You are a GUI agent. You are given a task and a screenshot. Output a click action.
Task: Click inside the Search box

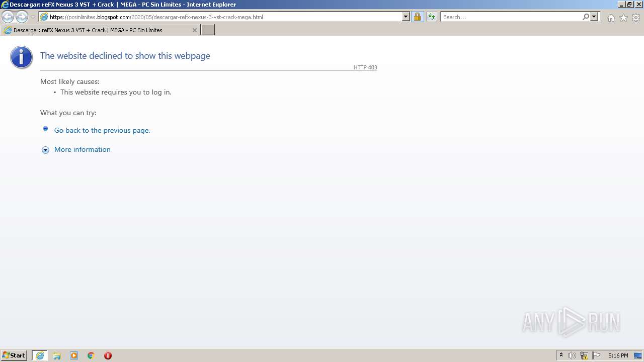pyautogui.click(x=511, y=17)
